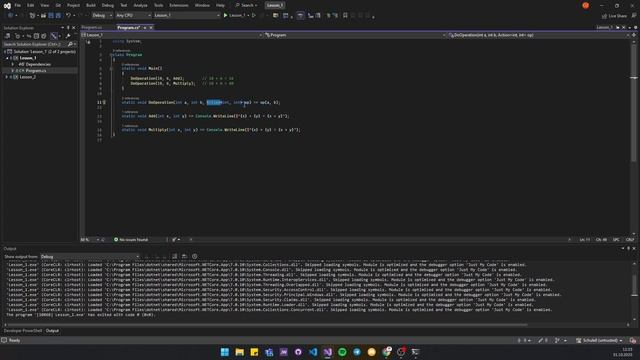The height and width of the screenshot is (360, 640).
Task: Open the Any CPU platform dropdown
Action: 133,15
